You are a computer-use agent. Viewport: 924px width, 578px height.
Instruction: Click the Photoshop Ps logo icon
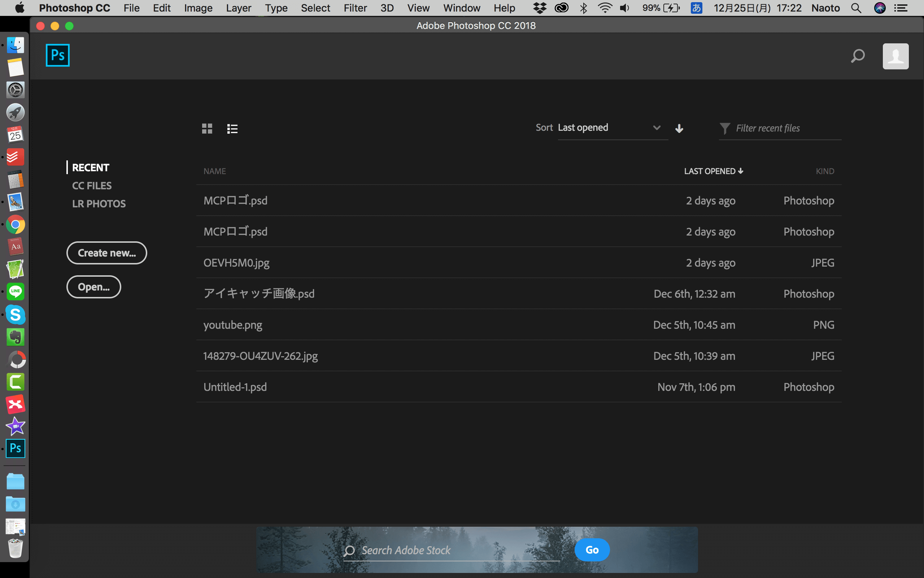(58, 55)
